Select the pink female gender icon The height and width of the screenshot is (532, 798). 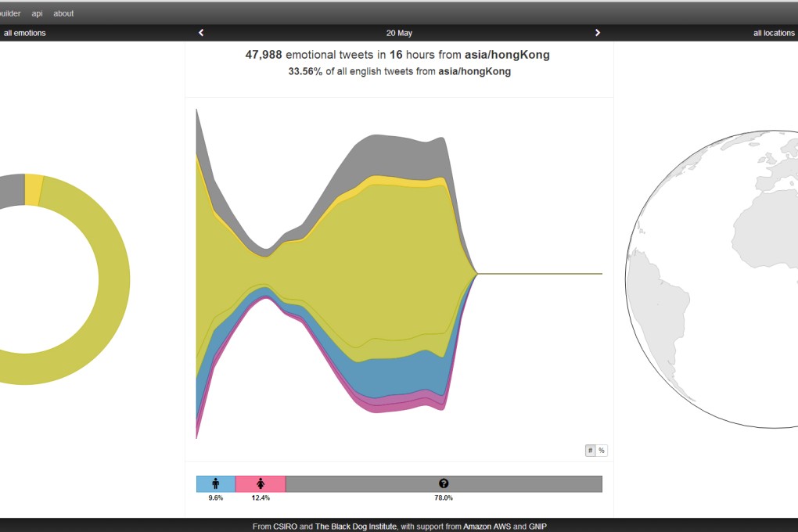(262, 483)
